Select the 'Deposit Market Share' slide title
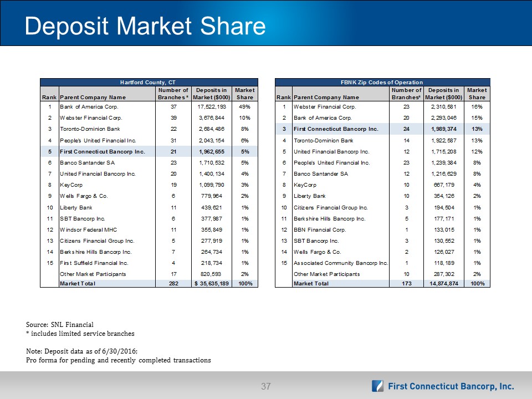The height and width of the screenshot is (399, 532). pyautogui.click(x=145, y=26)
